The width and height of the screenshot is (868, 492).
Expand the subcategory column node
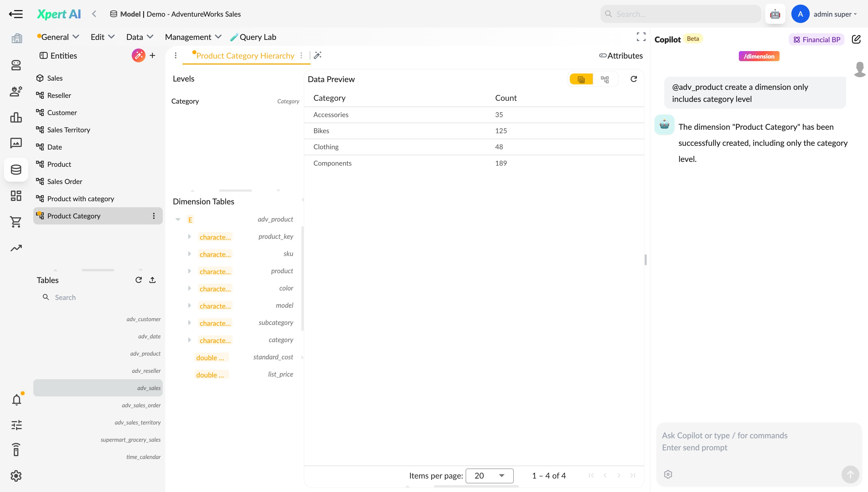click(189, 323)
